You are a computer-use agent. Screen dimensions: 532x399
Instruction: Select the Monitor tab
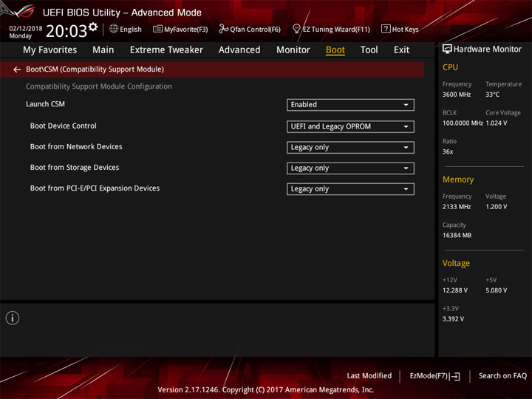click(x=293, y=50)
